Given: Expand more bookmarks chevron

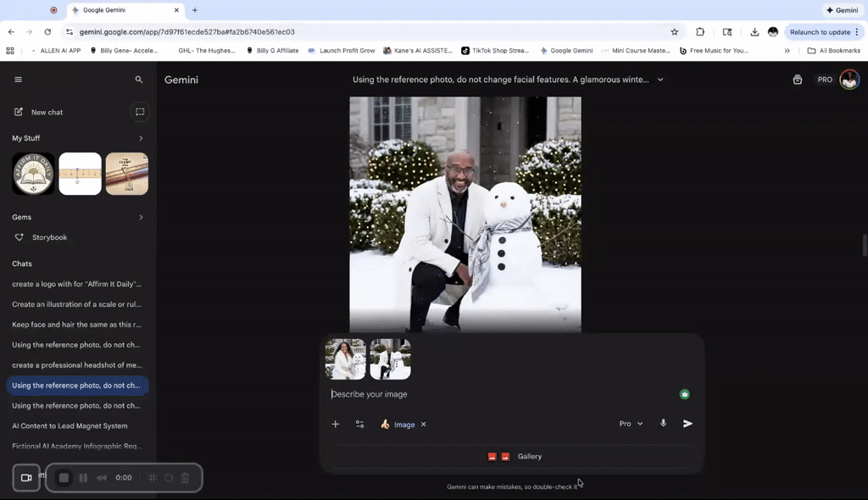Looking at the screenshot, I should 787,50.
